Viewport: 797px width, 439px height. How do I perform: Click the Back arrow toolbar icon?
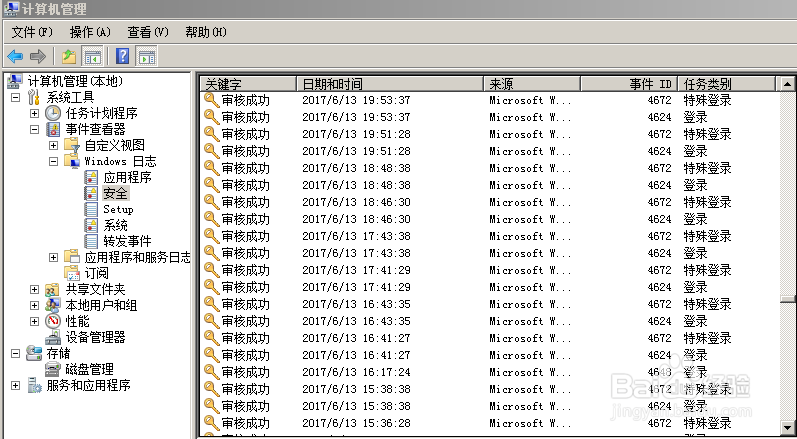pyautogui.click(x=15, y=56)
